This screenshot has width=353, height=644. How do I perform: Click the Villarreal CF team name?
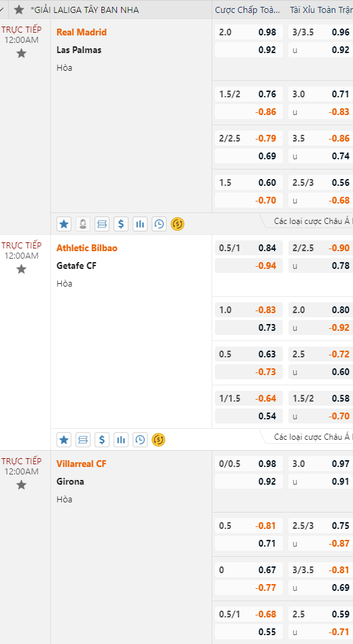[x=81, y=464]
